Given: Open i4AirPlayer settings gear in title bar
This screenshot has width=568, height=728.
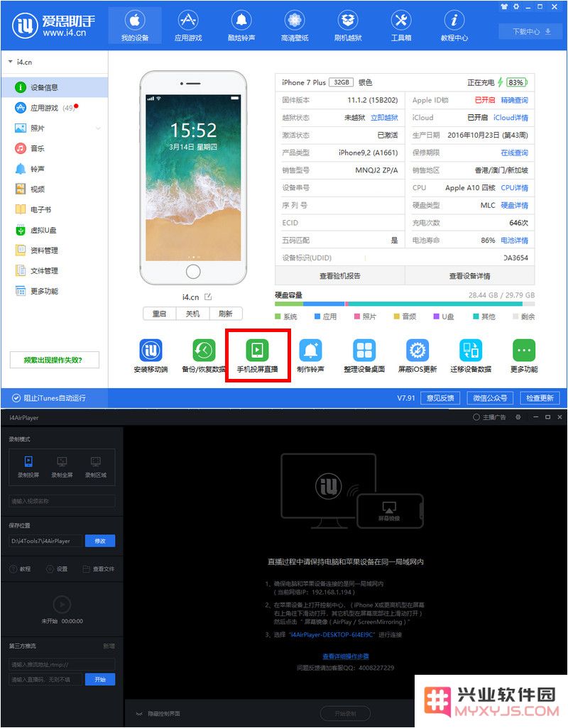Looking at the screenshot, I should pos(518,417).
